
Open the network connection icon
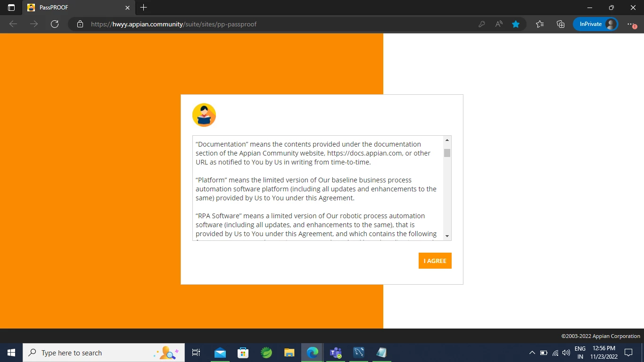pos(555,353)
